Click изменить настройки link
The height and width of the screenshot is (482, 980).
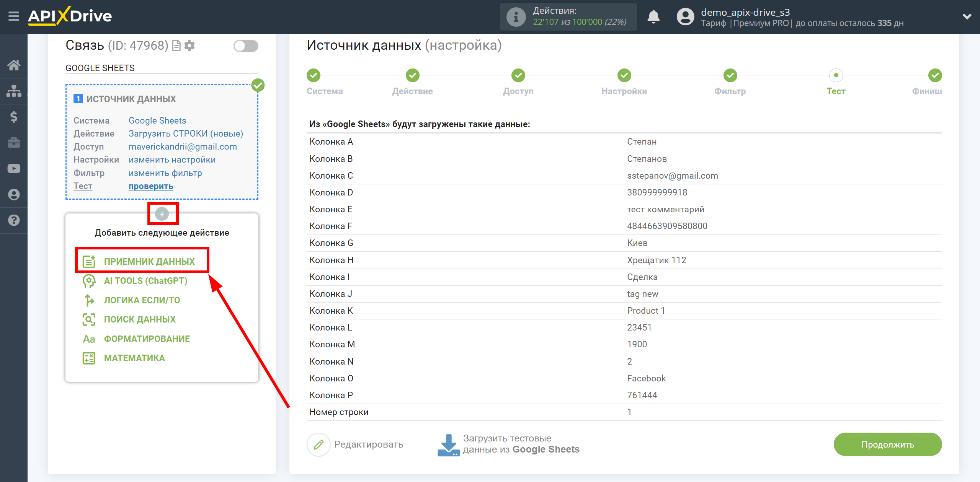[172, 160]
